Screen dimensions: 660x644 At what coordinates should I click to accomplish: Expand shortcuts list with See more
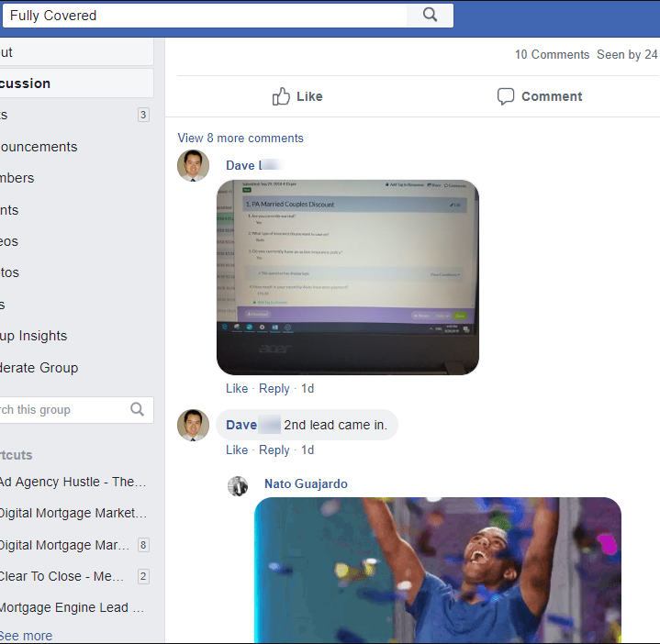point(26,636)
